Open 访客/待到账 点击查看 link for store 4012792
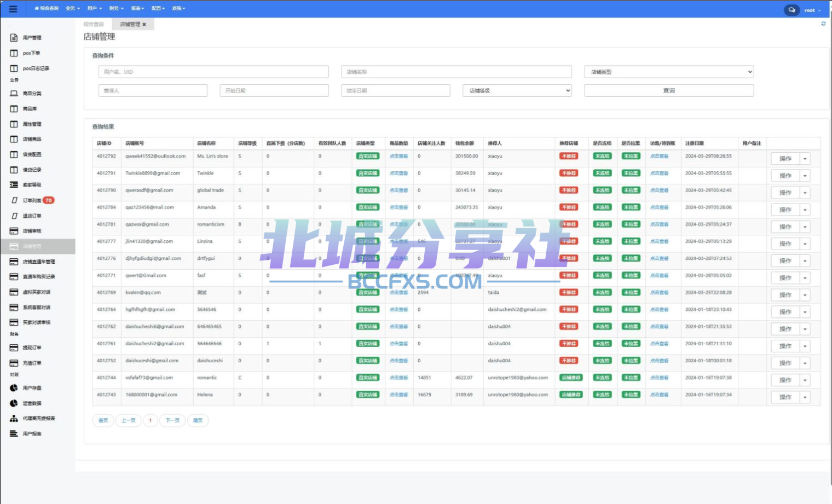832x504 pixels. click(659, 157)
